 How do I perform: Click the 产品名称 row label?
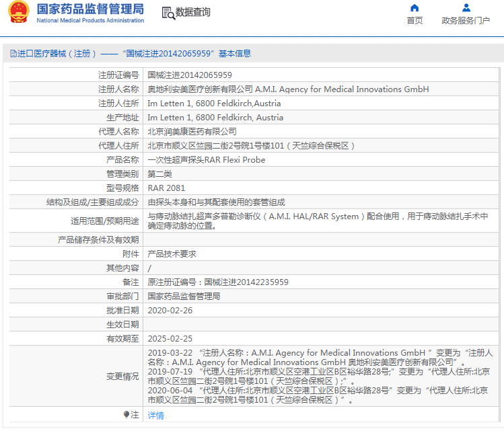point(122,160)
